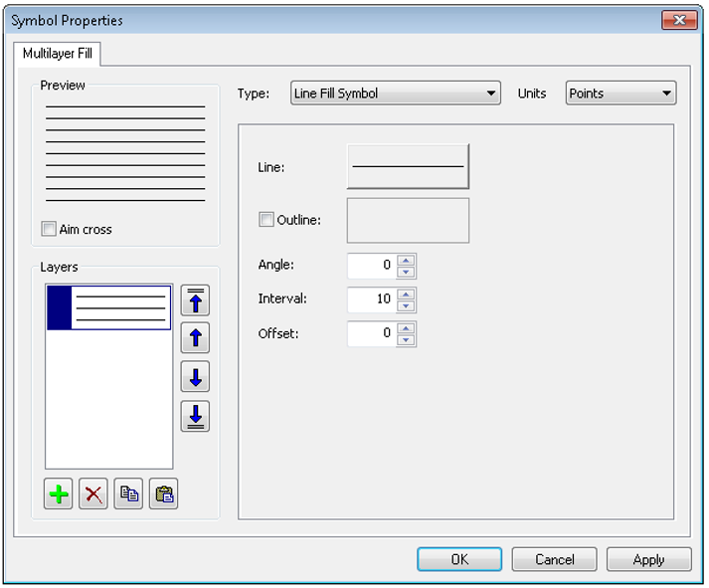Cancel the Symbol Properties dialog
This screenshot has width=709, height=588.
tap(555, 560)
